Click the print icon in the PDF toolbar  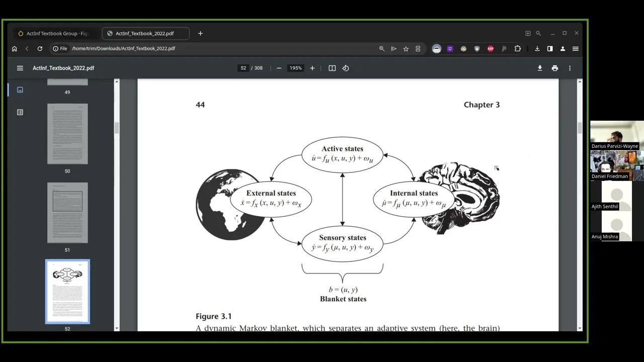pos(554,68)
